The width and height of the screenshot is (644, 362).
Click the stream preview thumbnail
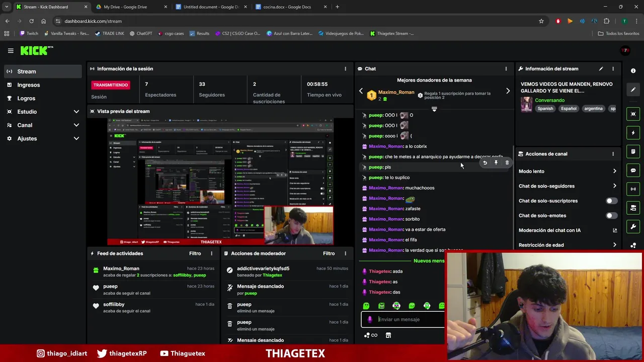click(x=220, y=182)
